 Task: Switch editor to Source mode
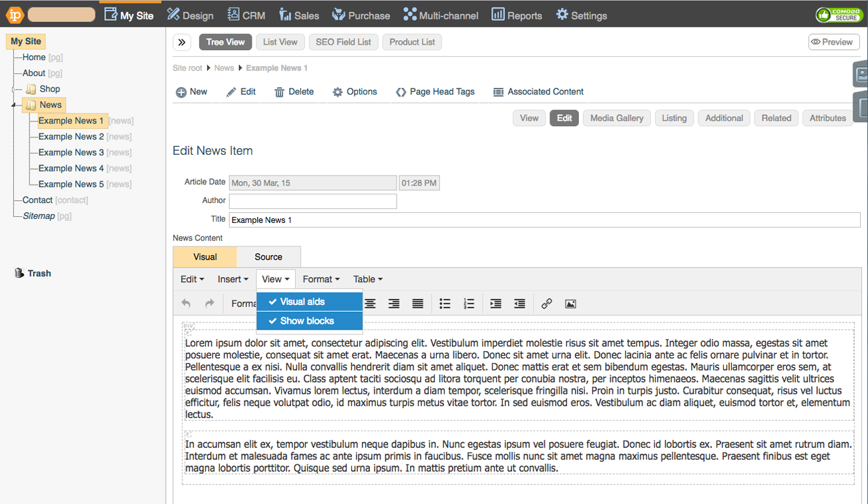[x=268, y=257]
